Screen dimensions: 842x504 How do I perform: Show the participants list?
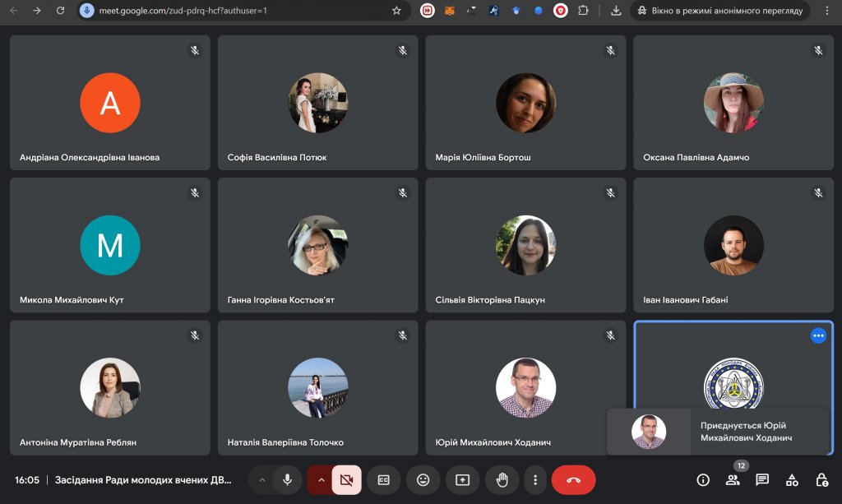[733, 479]
